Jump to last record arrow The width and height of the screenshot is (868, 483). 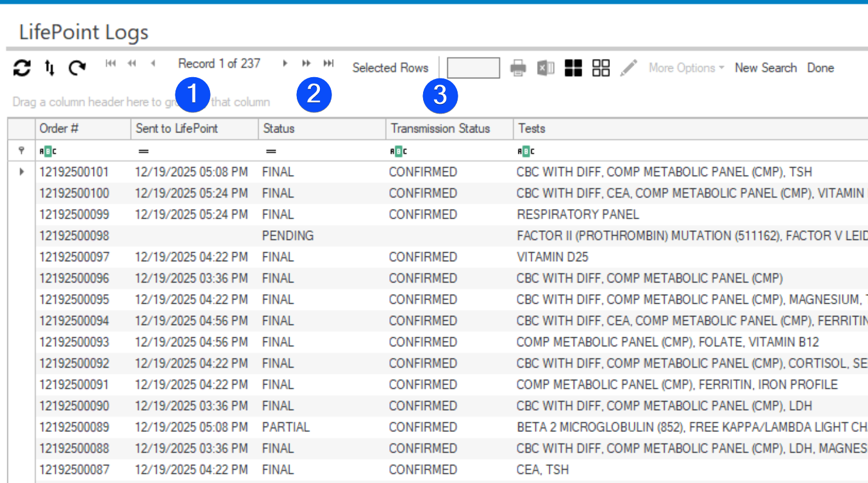pyautogui.click(x=328, y=63)
